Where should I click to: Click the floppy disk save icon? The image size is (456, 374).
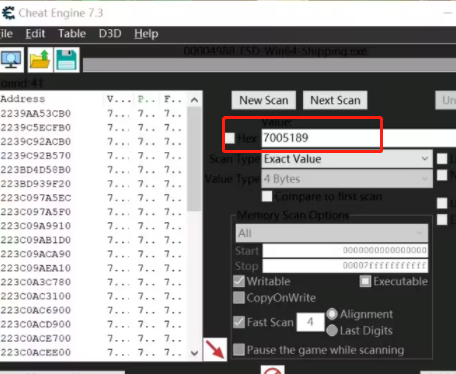(66, 60)
